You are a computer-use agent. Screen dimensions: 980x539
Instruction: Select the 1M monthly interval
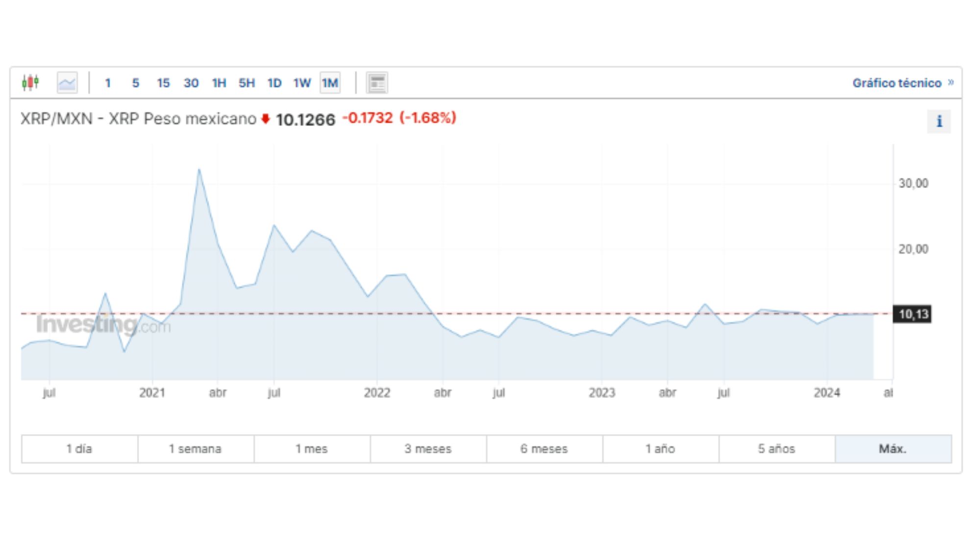330,83
